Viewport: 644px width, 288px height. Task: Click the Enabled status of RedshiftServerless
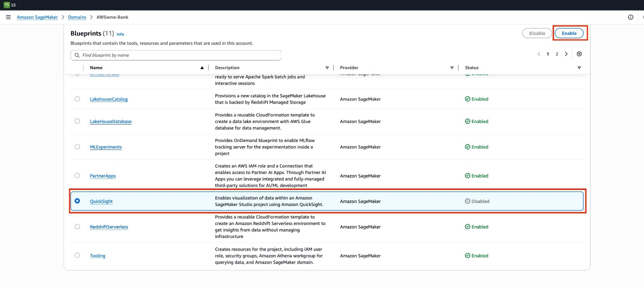click(476, 227)
